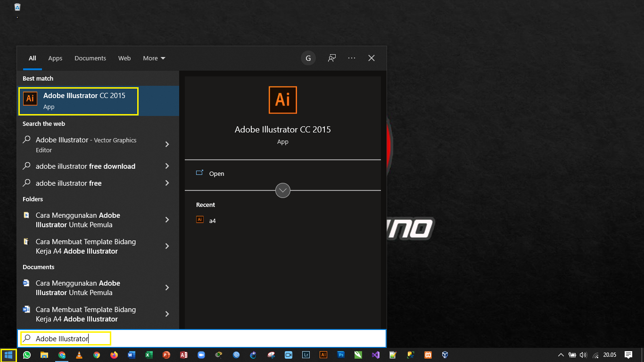Show hidden system tray icons
Viewport: 644px width, 362px height.
click(x=561, y=355)
